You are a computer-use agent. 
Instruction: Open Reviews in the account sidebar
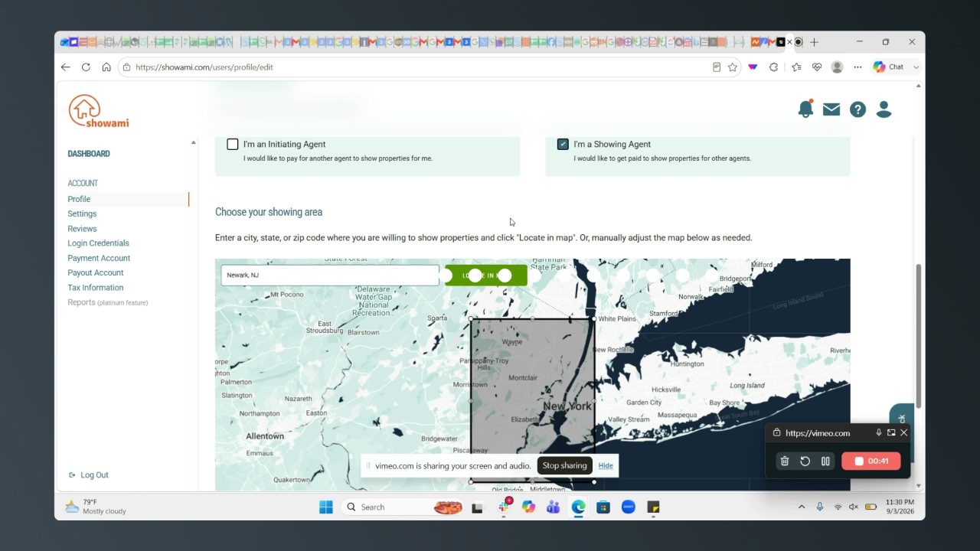(82, 229)
